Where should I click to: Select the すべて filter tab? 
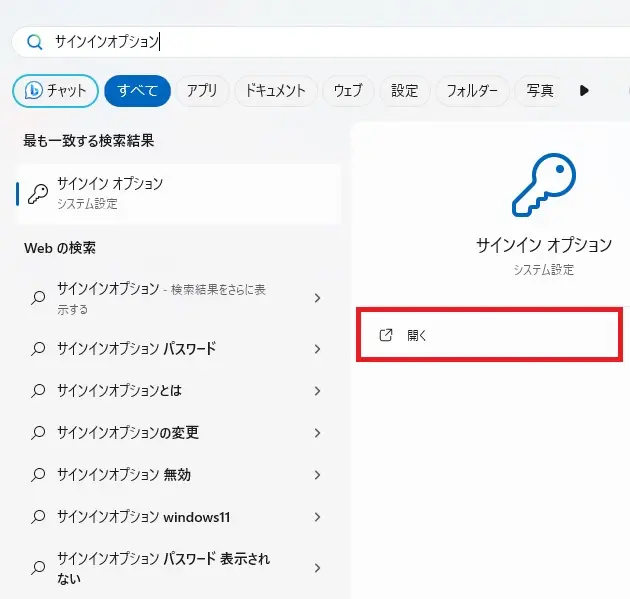[x=137, y=91]
